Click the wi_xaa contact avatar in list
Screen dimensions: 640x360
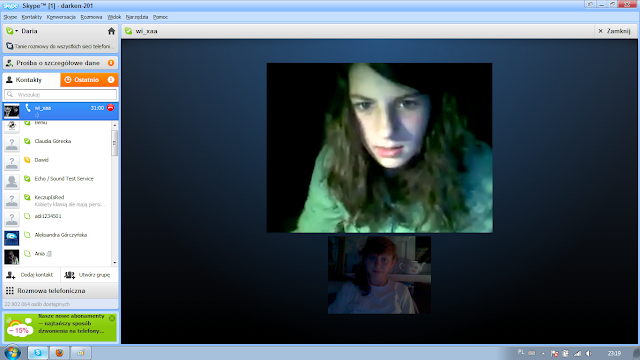pos(11,111)
